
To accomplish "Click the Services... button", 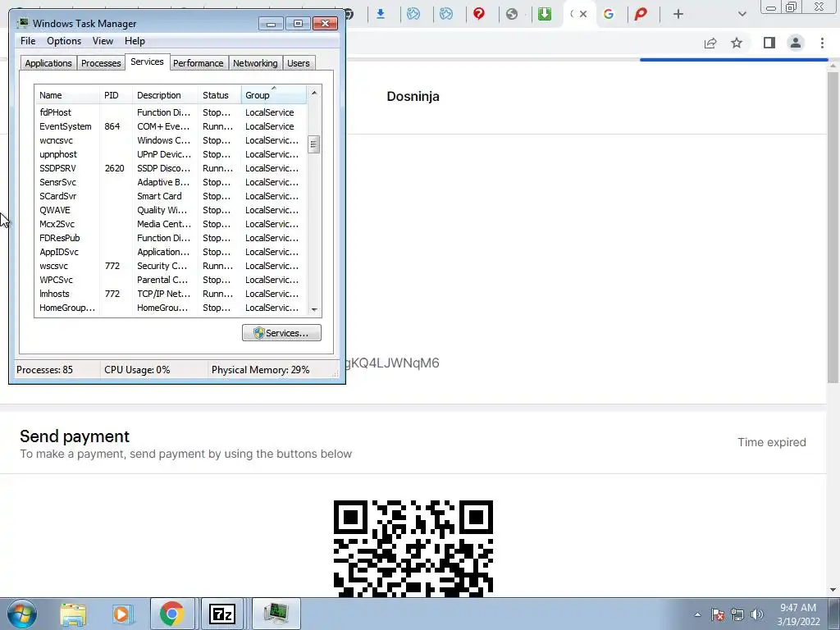I will click(x=281, y=333).
